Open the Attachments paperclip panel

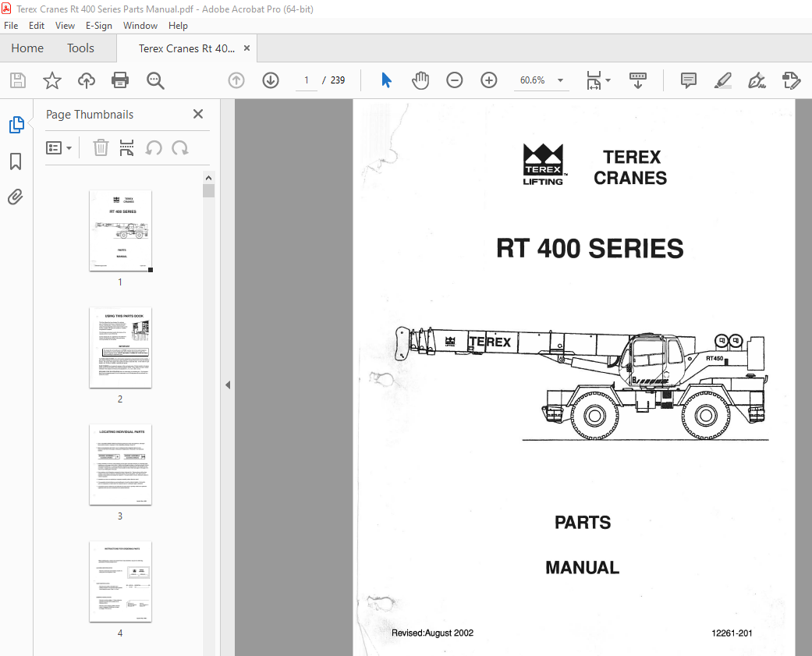[15, 197]
